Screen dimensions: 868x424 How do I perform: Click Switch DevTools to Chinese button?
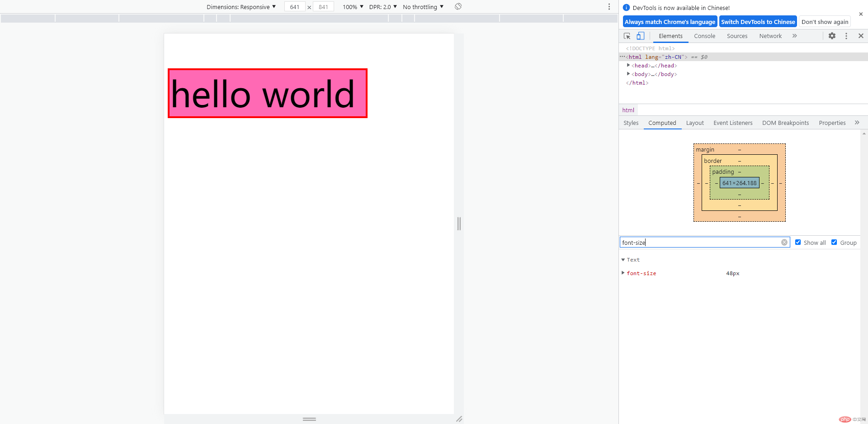758,22
